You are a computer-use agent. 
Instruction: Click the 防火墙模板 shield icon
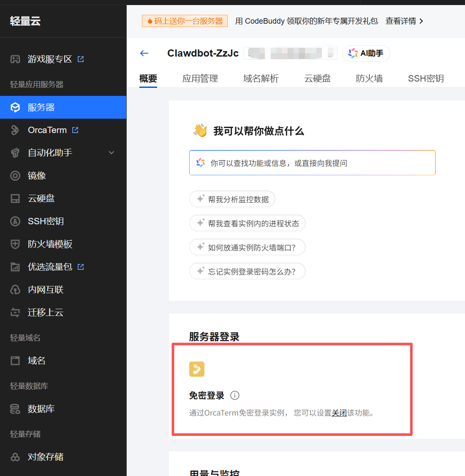click(15, 244)
